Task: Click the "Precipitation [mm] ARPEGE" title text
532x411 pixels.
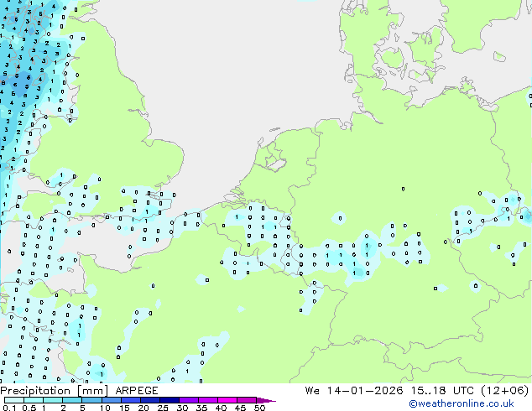Action: (79, 391)
